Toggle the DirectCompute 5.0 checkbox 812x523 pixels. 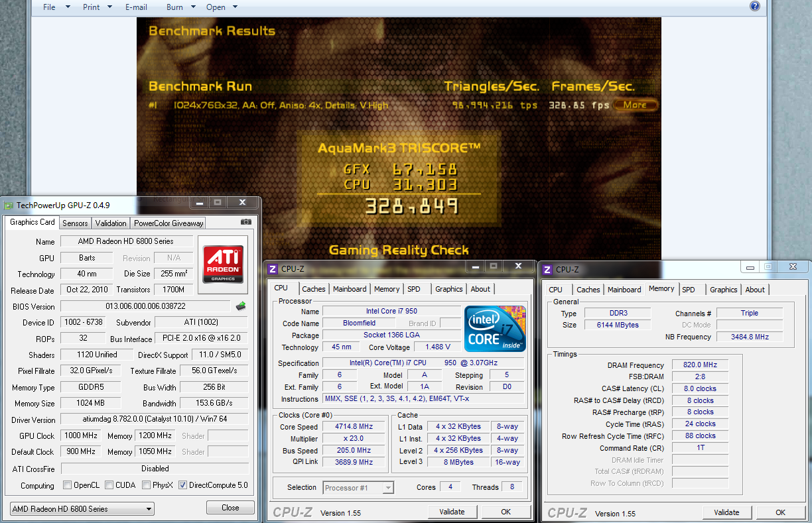pyautogui.click(x=182, y=485)
